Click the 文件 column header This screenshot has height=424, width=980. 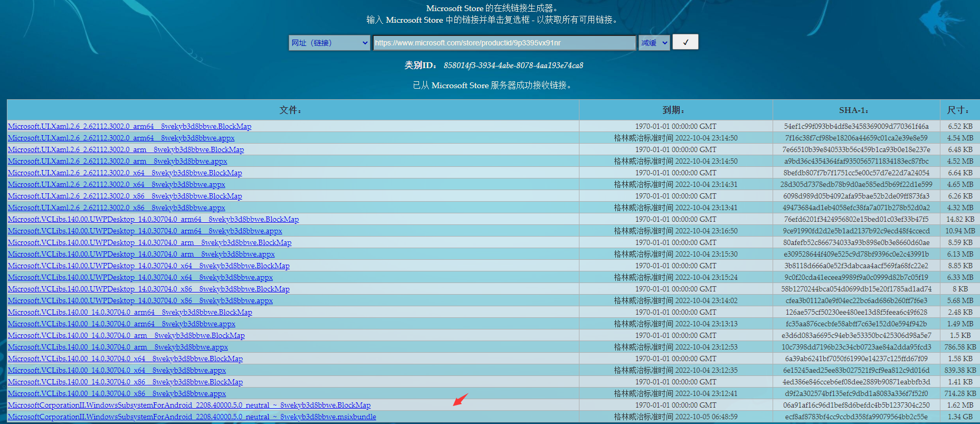(290, 110)
